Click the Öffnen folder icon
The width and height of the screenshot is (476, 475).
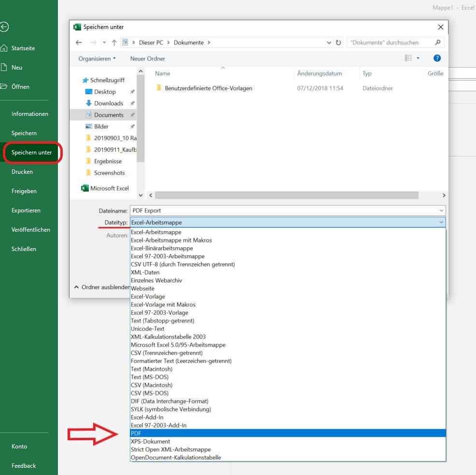[x=4, y=86]
